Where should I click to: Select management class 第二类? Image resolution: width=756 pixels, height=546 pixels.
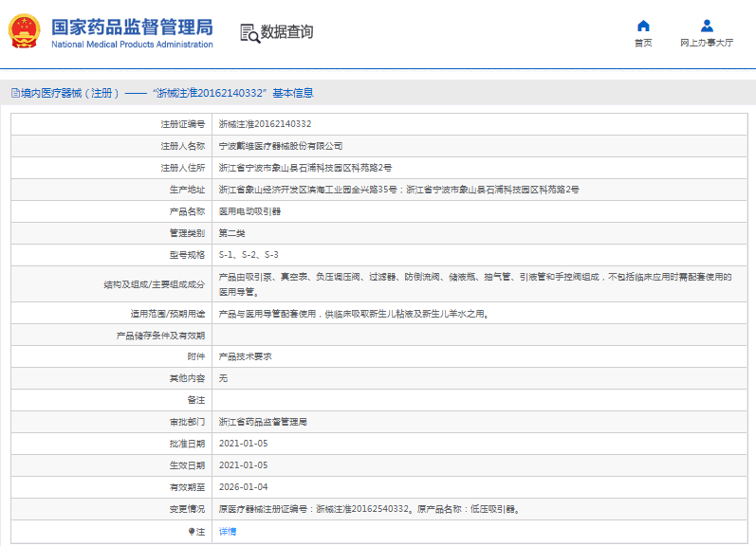pos(231,233)
